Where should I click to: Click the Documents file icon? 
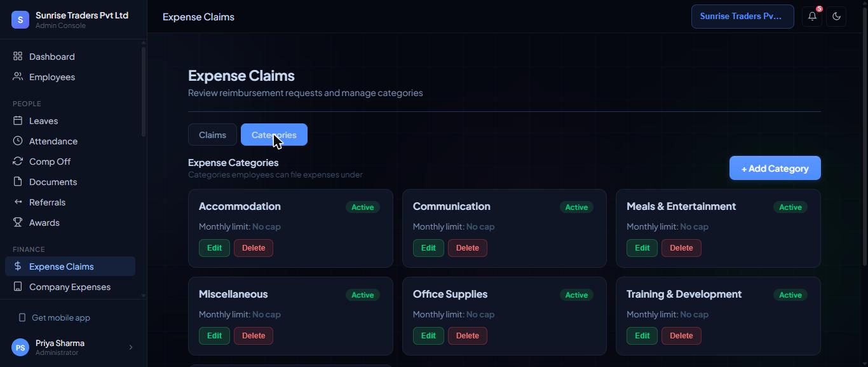point(18,182)
